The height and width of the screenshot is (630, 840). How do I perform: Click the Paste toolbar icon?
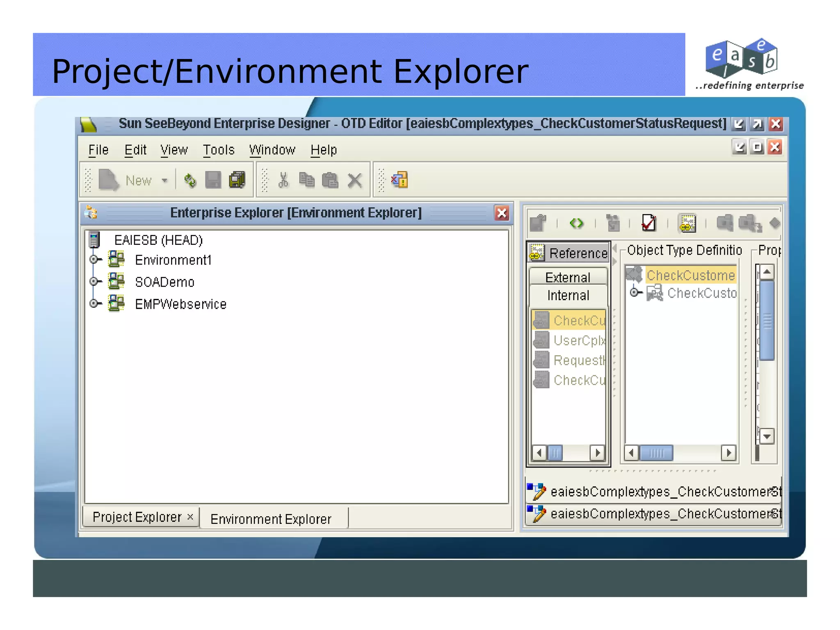pos(330,180)
